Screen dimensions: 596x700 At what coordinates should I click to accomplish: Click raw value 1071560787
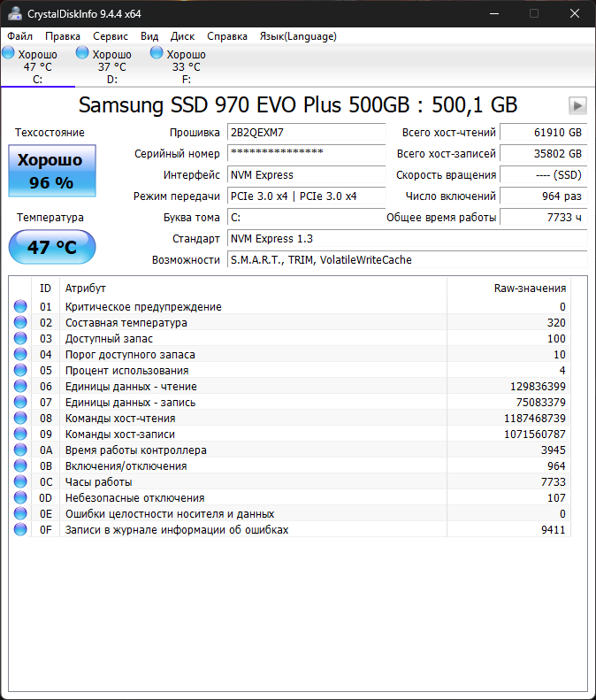point(535,435)
